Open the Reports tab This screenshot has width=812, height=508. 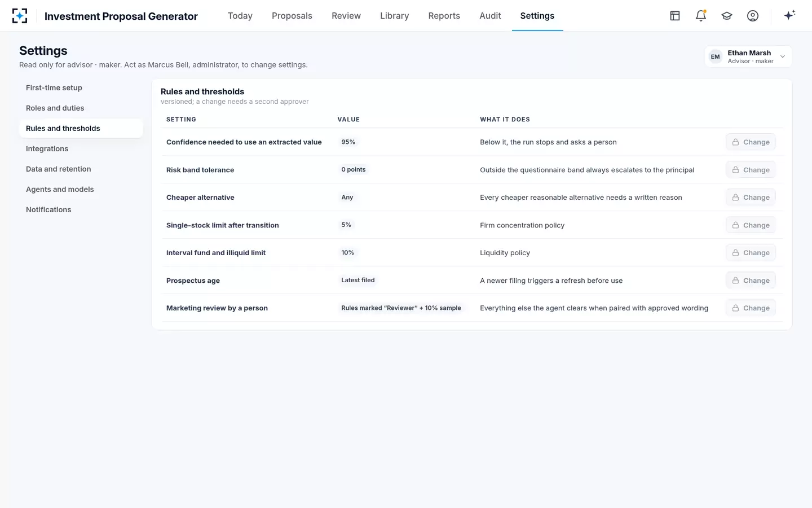pyautogui.click(x=444, y=16)
